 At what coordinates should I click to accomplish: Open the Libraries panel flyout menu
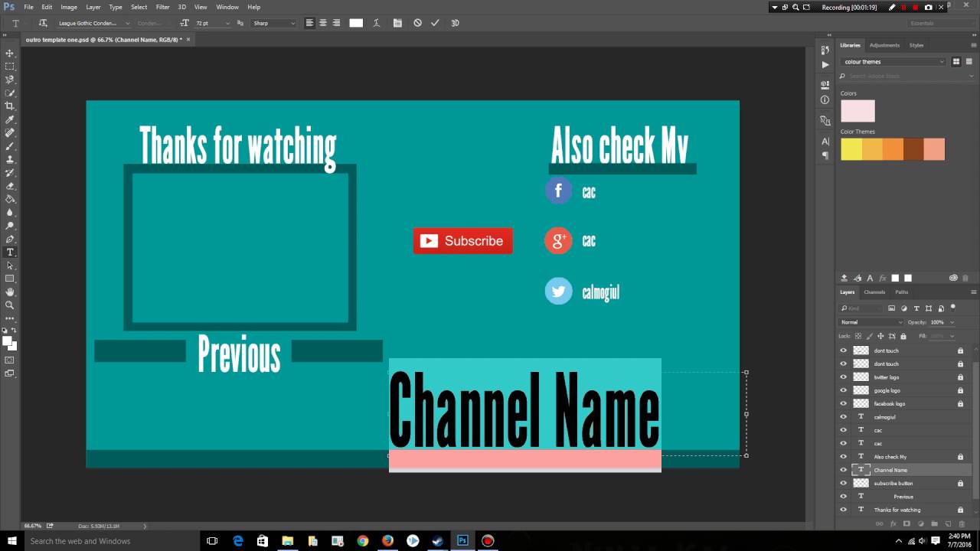tap(973, 45)
